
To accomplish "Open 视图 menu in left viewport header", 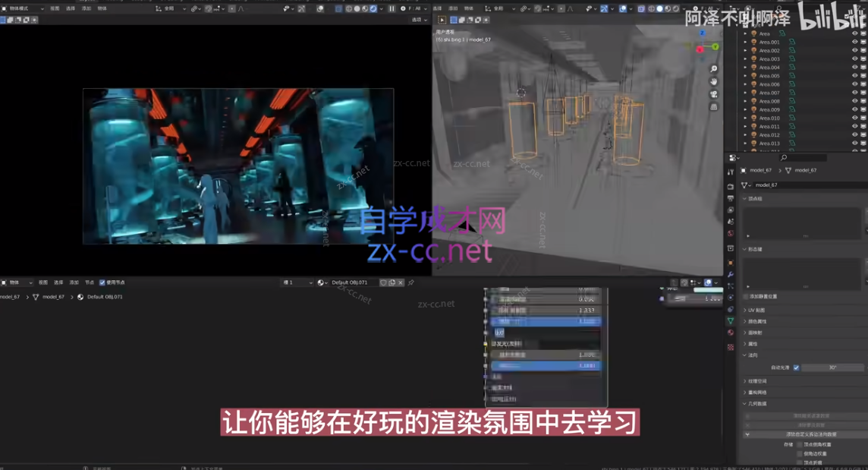I will 55,9.
